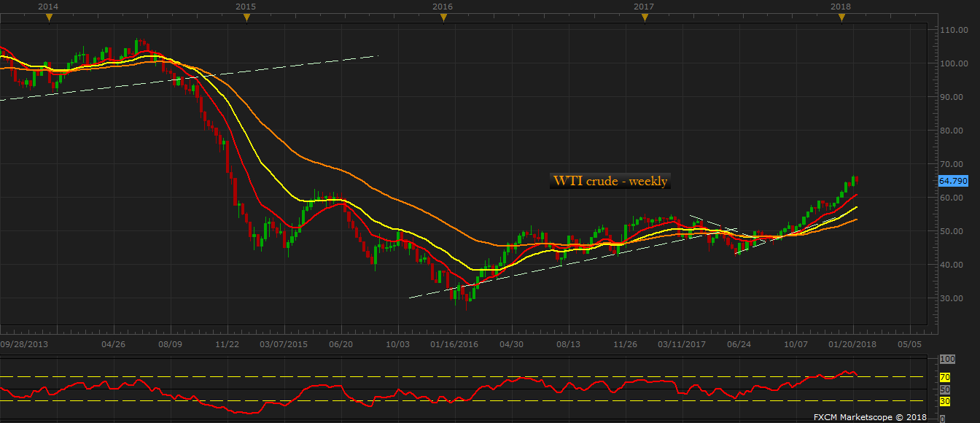Click the 08/09 date axis label

[x=170, y=344]
